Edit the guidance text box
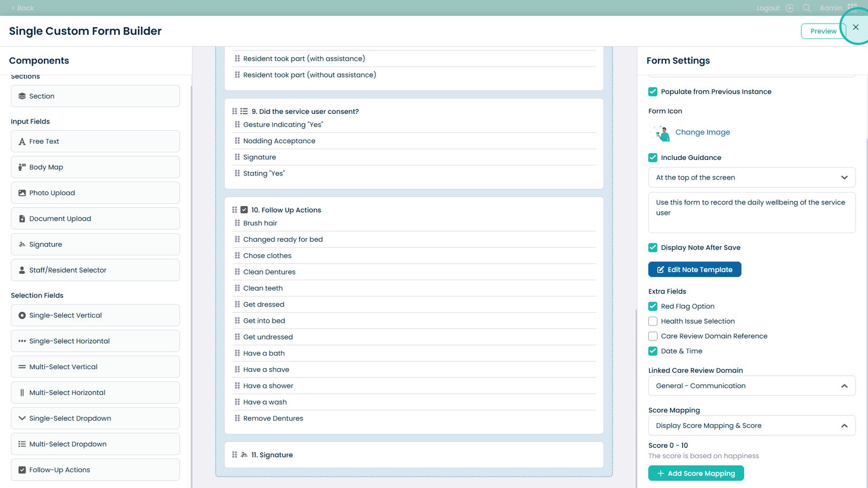Viewport: 868px width, 488px height. pos(752,213)
